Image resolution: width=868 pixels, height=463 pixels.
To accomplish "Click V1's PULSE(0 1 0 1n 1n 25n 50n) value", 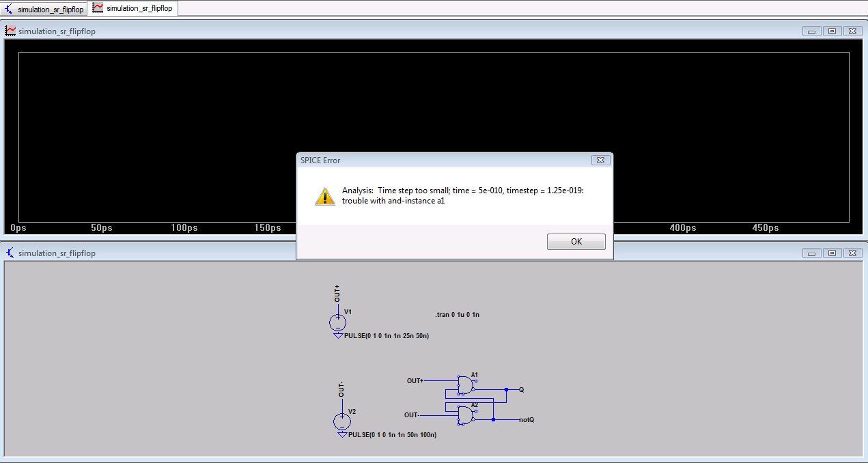I will tap(387, 336).
